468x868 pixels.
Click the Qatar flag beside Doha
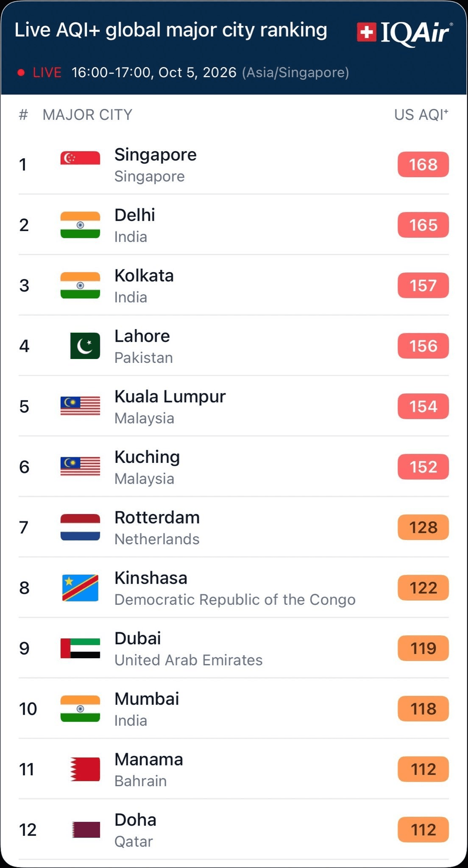point(86,830)
